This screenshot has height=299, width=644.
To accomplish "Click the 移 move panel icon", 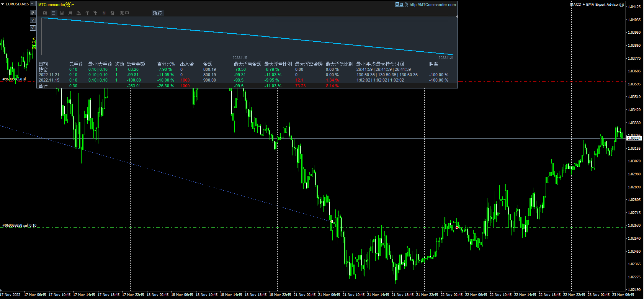I will pyautogui.click(x=33, y=13).
